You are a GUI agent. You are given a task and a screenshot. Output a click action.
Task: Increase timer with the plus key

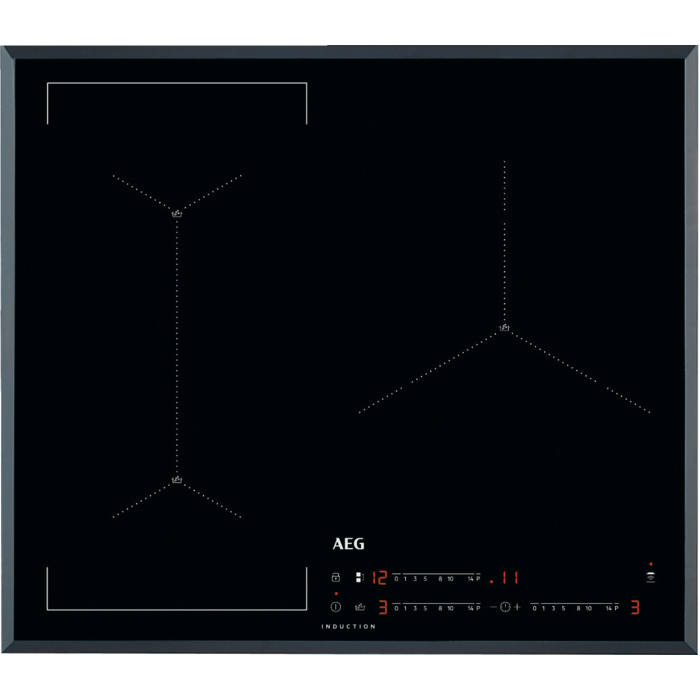click(x=518, y=607)
